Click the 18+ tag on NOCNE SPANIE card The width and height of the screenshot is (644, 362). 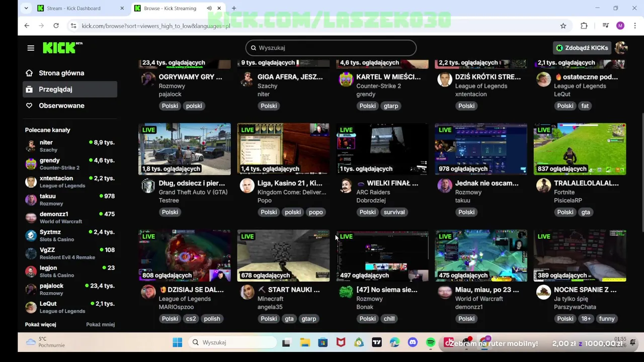586,319
